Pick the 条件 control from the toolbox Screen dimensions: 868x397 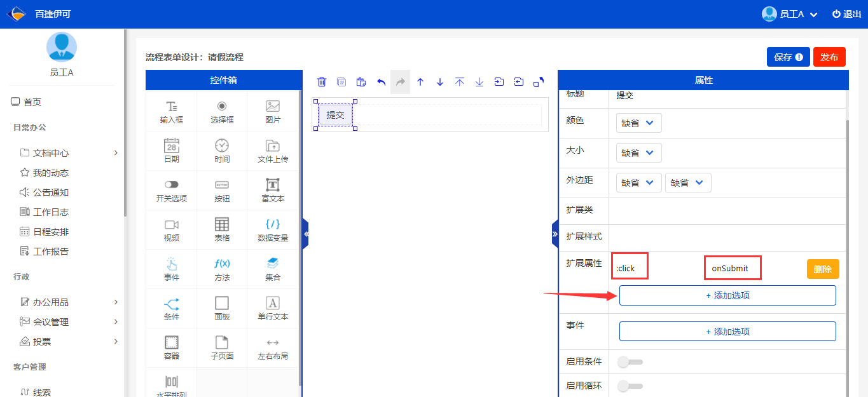click(x=172, y=309)
